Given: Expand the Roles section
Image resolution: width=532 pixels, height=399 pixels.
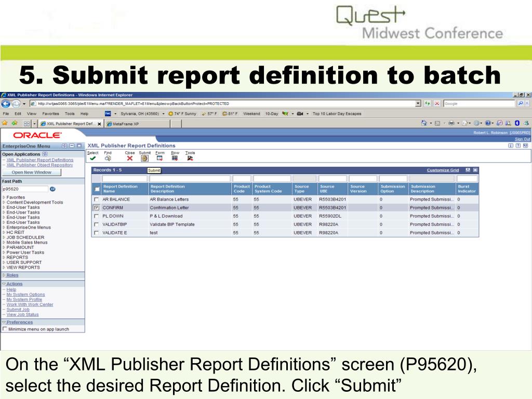Looking at the screenshot, I should click(12, 275).
